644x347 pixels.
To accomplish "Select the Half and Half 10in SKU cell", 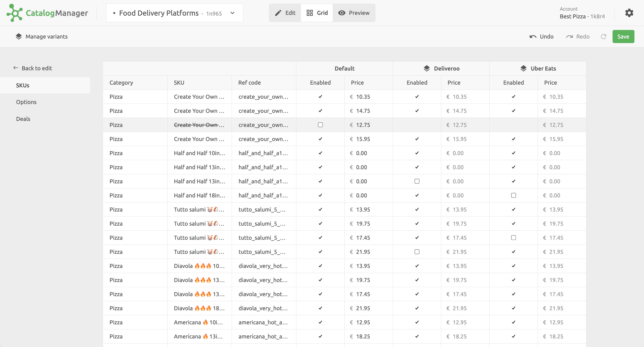I will (x=199, y=153).
